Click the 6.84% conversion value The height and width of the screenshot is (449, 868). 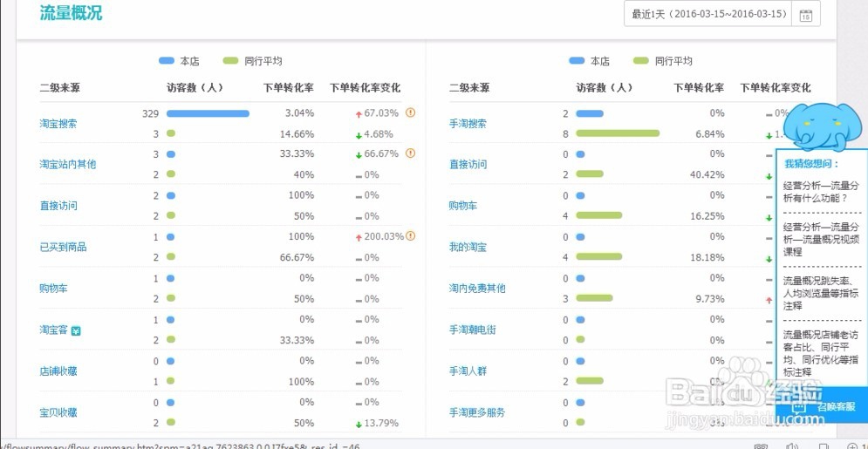pyautogui.click(x=710, y=133)
